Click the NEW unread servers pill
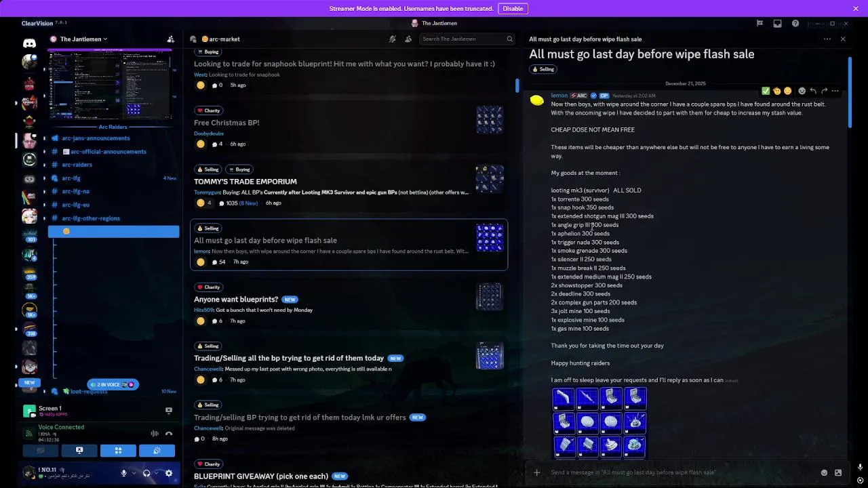 tap(29, 382)
